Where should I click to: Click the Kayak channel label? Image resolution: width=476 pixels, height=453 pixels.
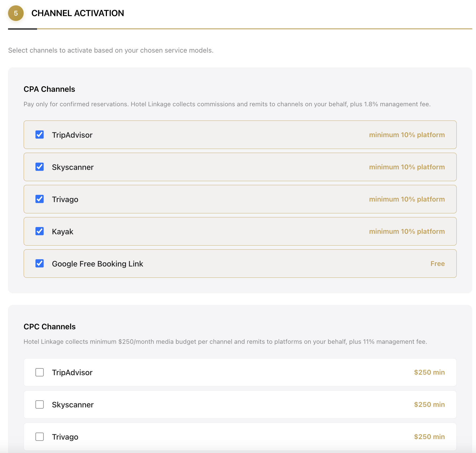(x=63, y=232)
